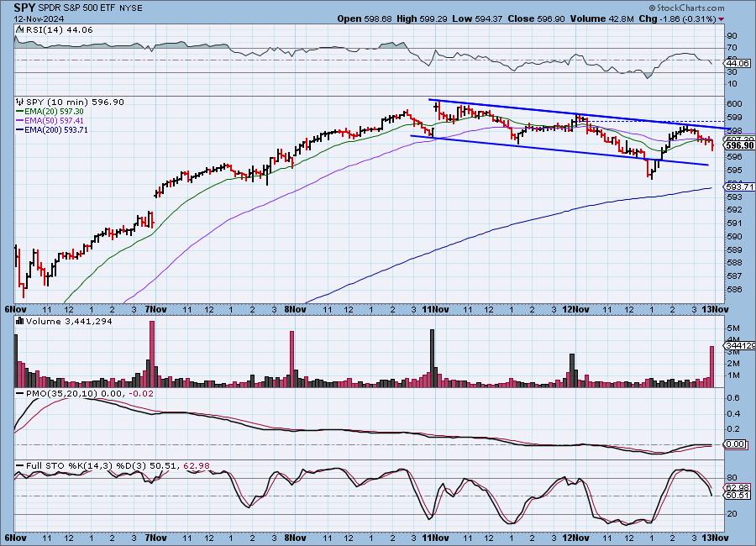Click the 0.6 PMO axis label

click(x=733, y=398)
